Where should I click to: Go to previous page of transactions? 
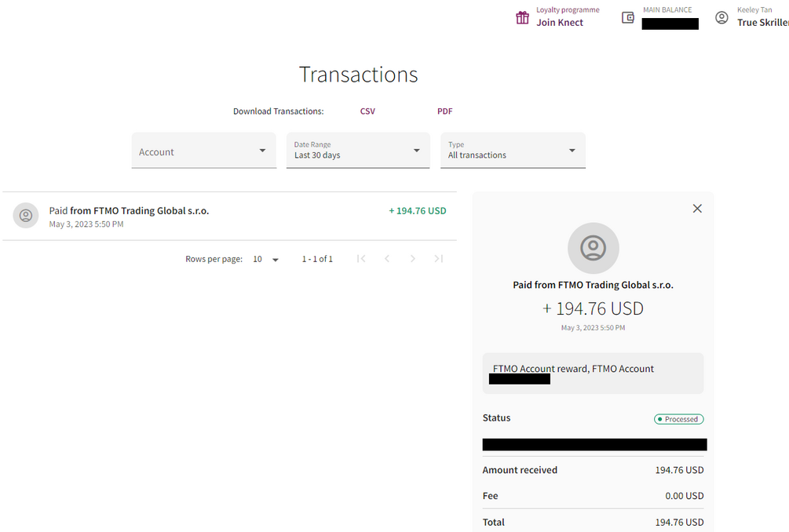pyautogui.click(x=387, y=258)
